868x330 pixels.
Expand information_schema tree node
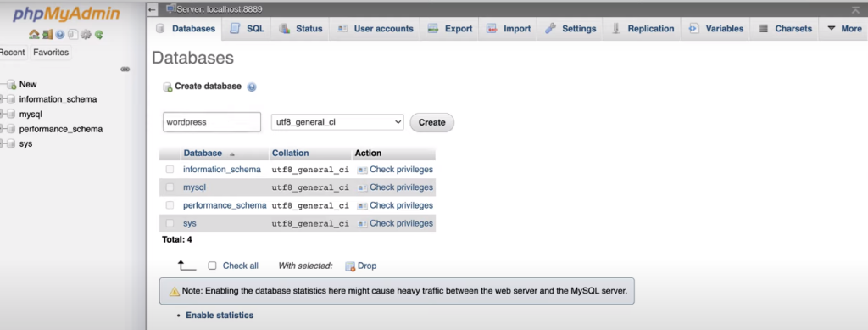coord(2,99)
